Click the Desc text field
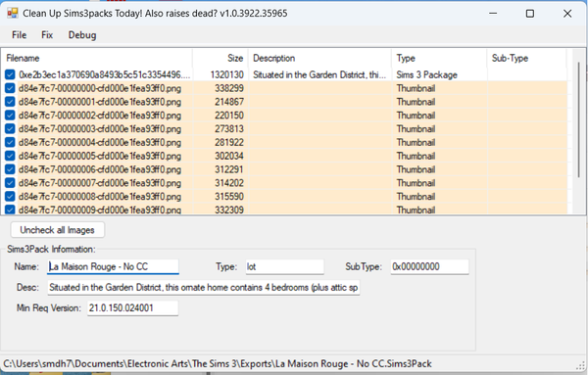The image size is (588, 375). 203,287
